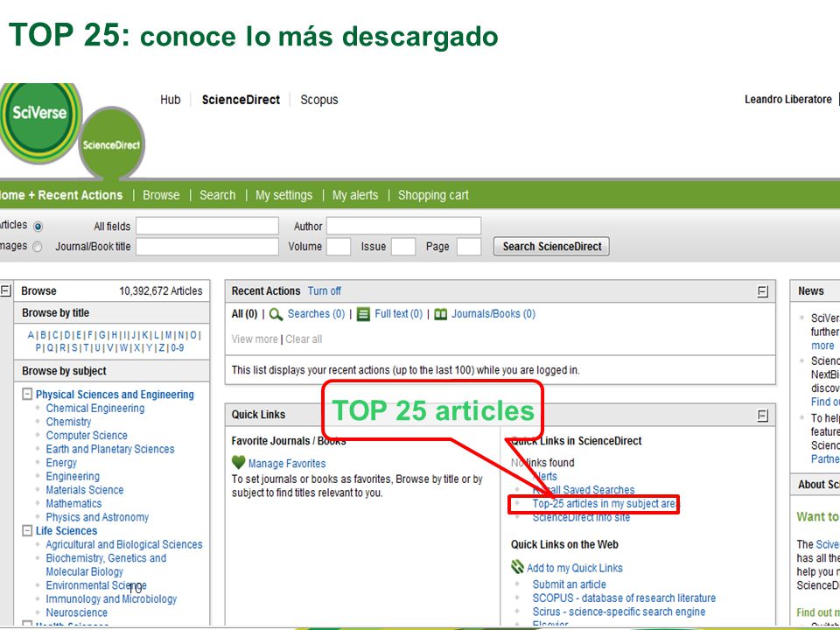
Task: Open Scirus science-specific search engine link
Action: point(619,612)
